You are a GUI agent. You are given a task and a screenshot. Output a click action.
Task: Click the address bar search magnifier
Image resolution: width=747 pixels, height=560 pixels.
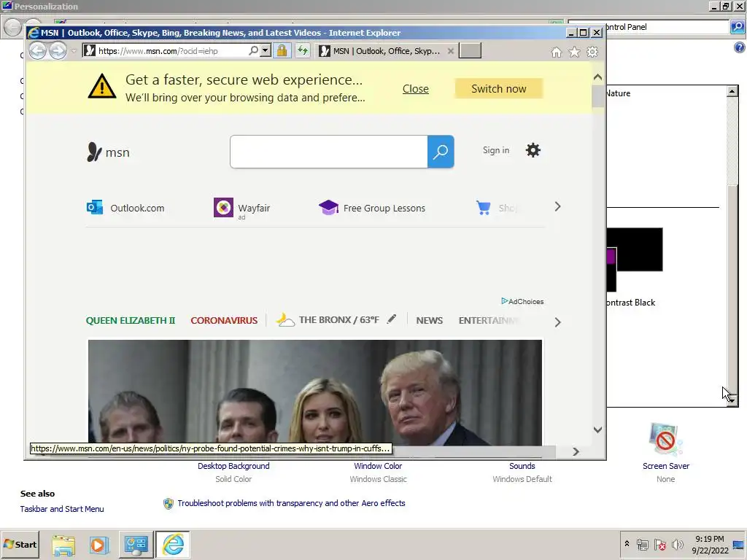coord(253,50)
